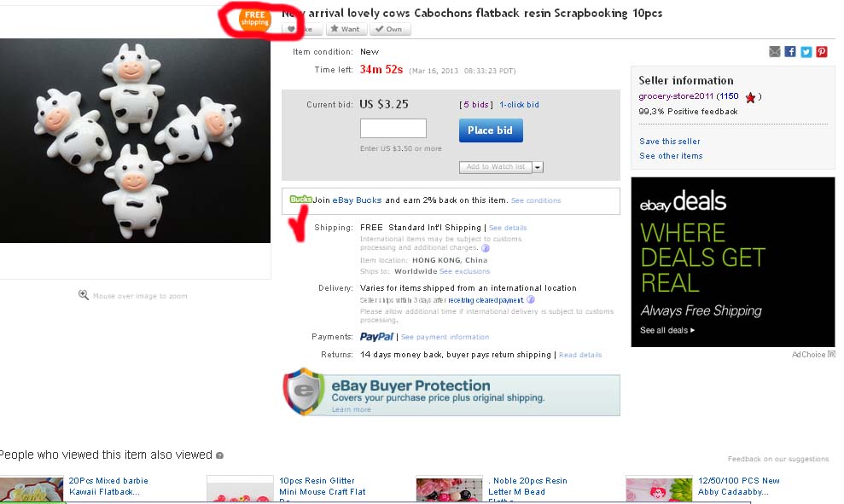The image size is (844, 504).
Task: Share listing on Facebook icon
Action: tap(790, 52)
